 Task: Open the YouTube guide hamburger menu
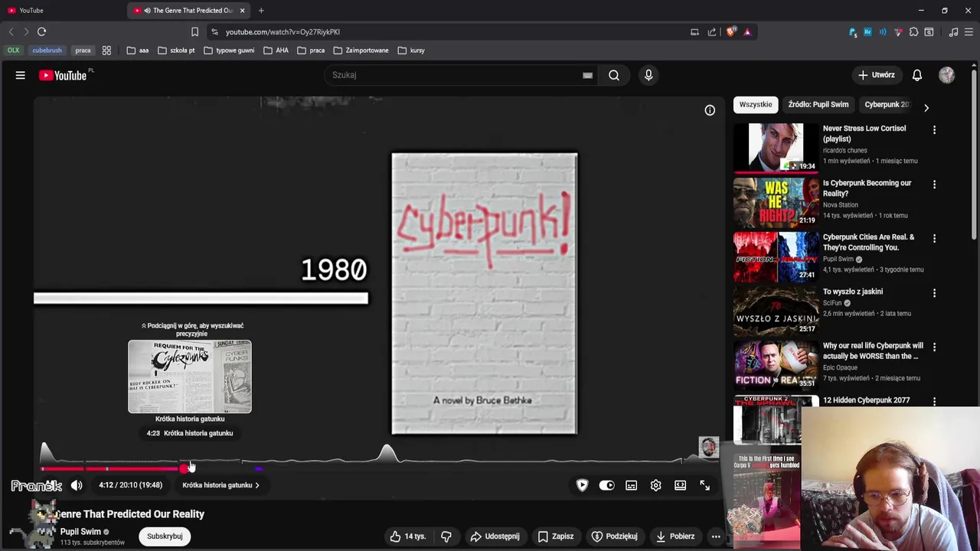21,75
